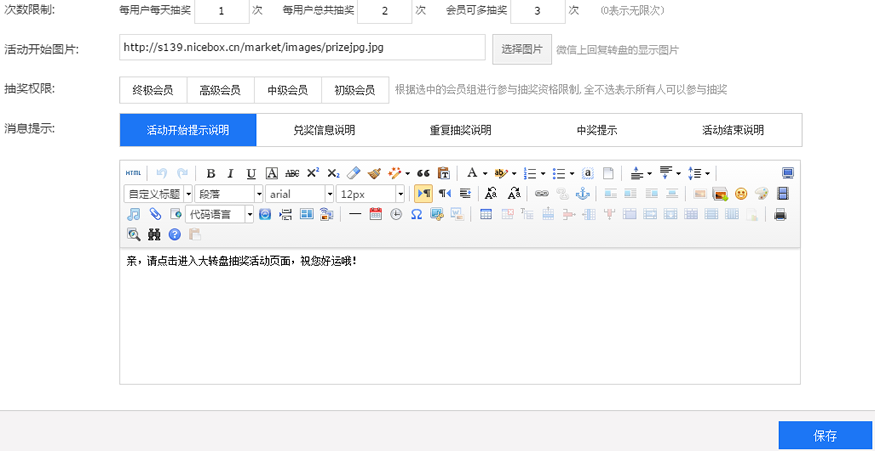The width and height of the screenshot is (875, 451).
Task: Insert an anchor with the anchor icon
Action: tap(583, 194)
